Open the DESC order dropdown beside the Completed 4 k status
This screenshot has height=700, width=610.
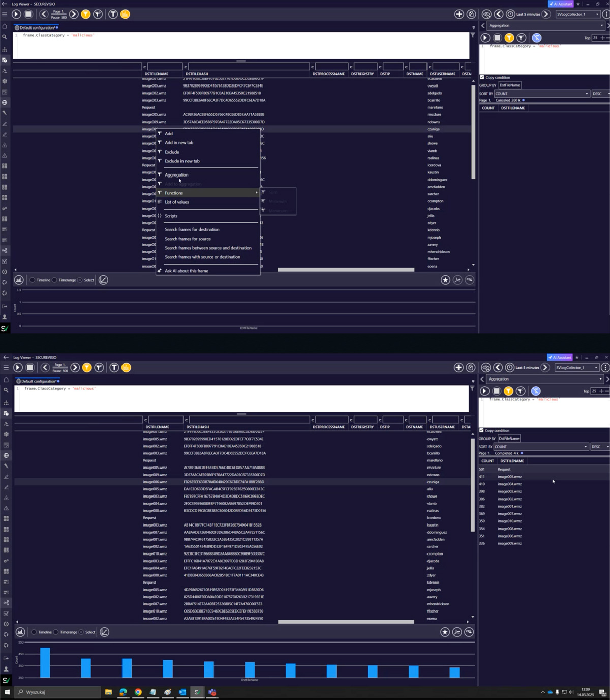(600, 447)
